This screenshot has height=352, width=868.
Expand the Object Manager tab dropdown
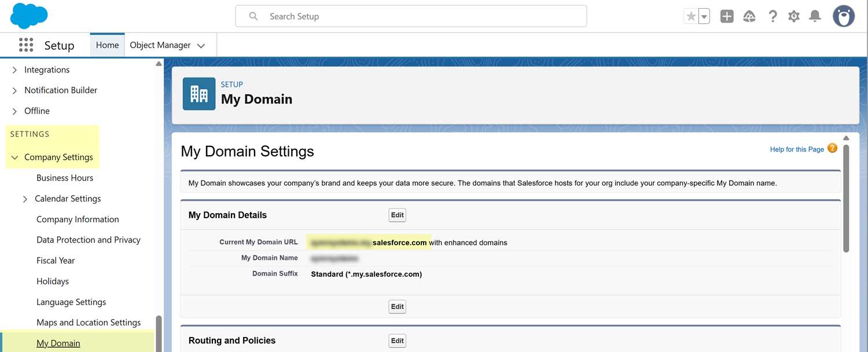click(x=201, y=46)
